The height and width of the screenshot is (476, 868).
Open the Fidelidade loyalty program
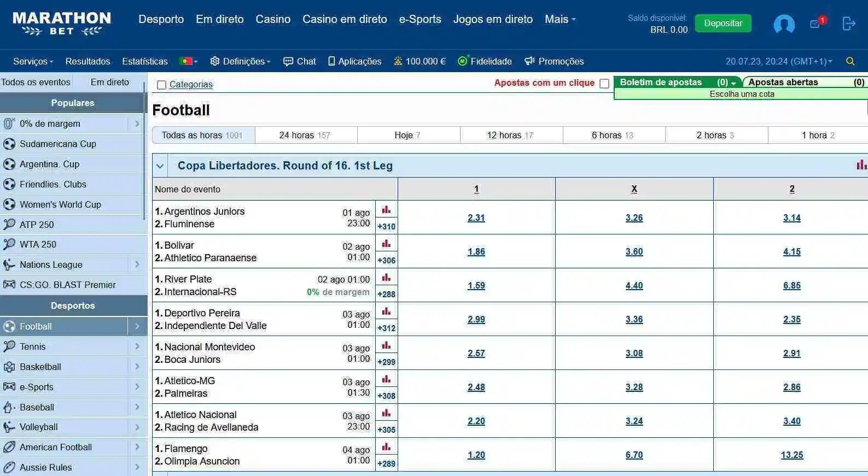point(485,61)
